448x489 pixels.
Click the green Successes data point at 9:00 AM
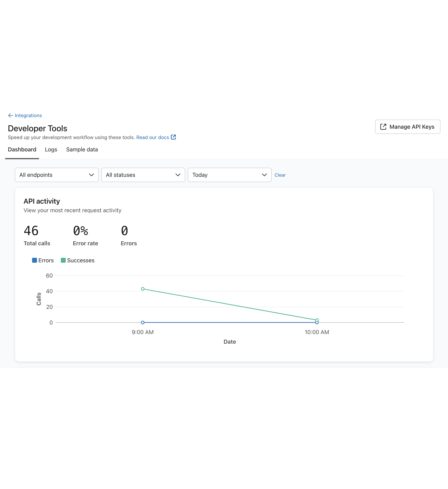(x=143, y=289)
